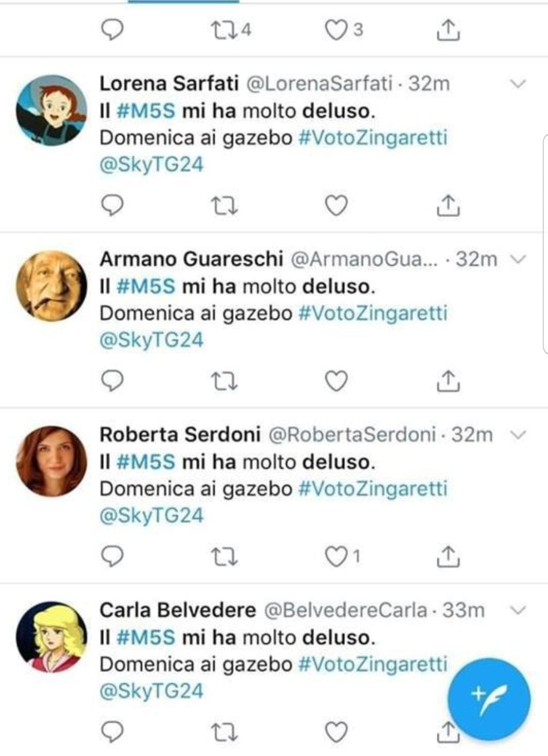Open #VotoZingaretti hashtag in Lorena Sarfati's tweet
Viewport: 548px width, 756px height.
coord(373,138)
